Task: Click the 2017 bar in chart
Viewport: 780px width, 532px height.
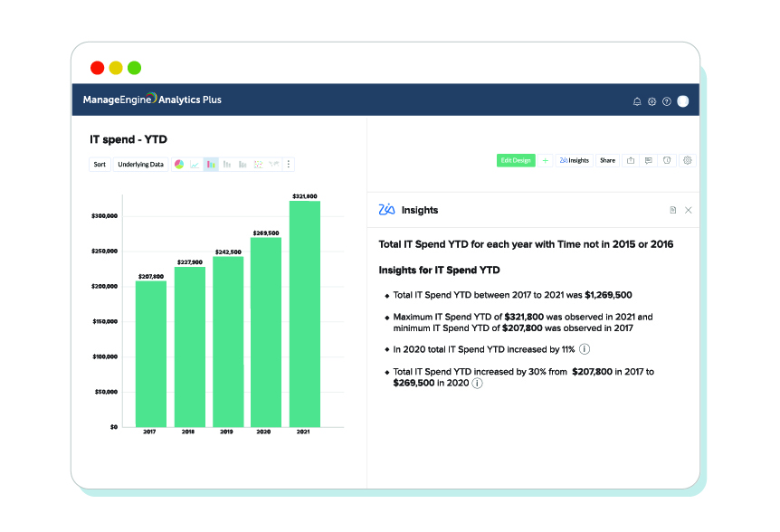Action: tap(151, 354)
